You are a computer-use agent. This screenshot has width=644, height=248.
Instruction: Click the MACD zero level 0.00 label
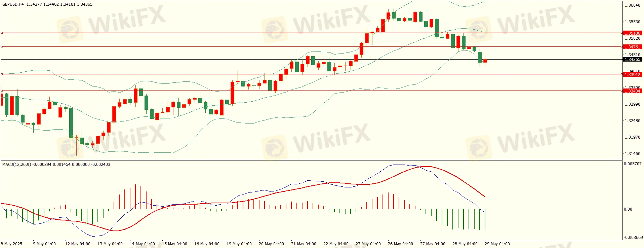tap(628, 209)
